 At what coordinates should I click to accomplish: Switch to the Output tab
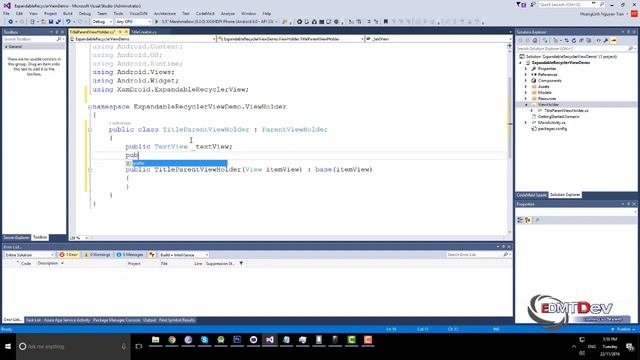pyautogui.click(x=149, y=320)
